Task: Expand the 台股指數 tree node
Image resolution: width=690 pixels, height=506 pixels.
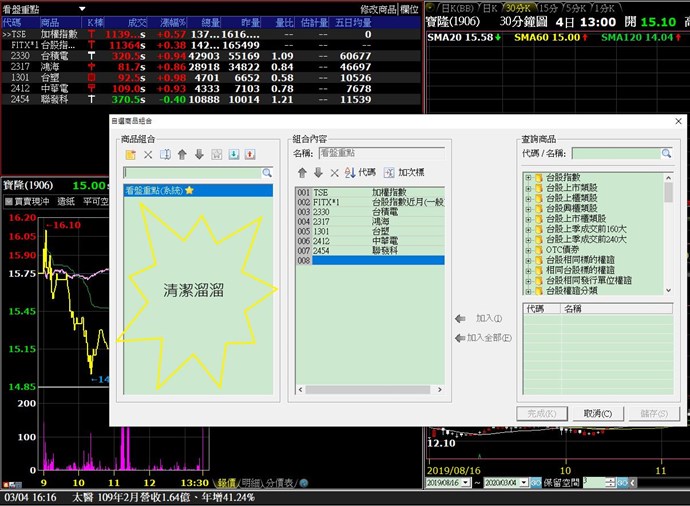Action: (529, 178)
